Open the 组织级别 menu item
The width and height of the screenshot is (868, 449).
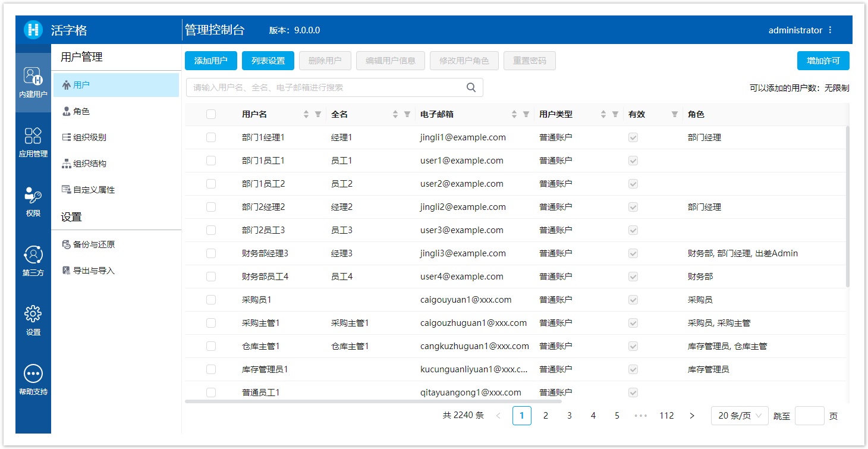point(116,137)
